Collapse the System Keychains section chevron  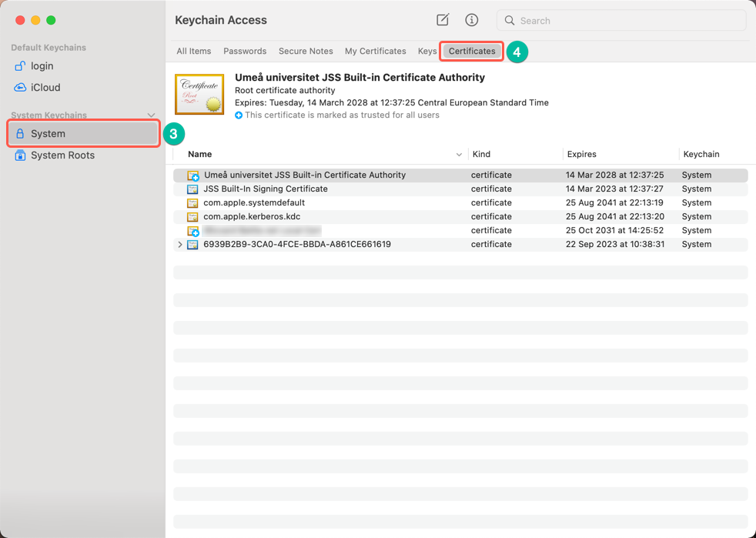click(x=151, y=115)
